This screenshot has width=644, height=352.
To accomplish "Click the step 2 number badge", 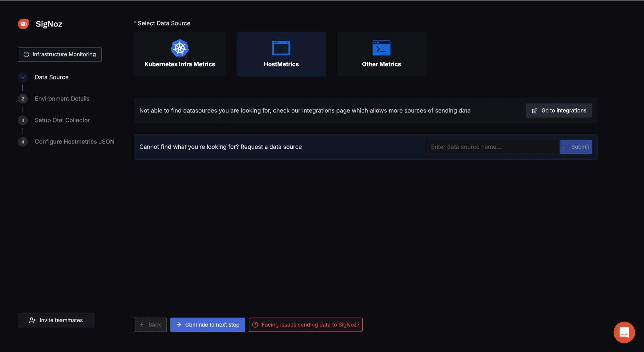I will (x=23, y=99).
